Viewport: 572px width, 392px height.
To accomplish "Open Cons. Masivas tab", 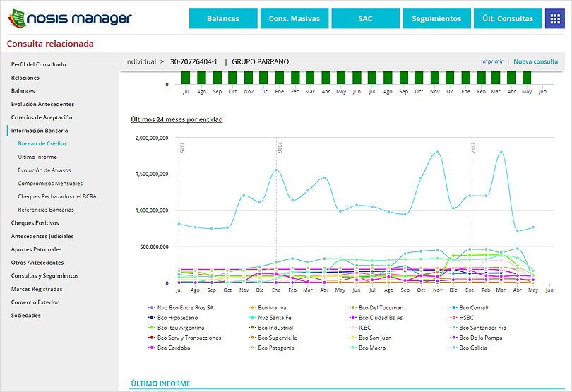I will pyautogui.click(x=294, y=19).
